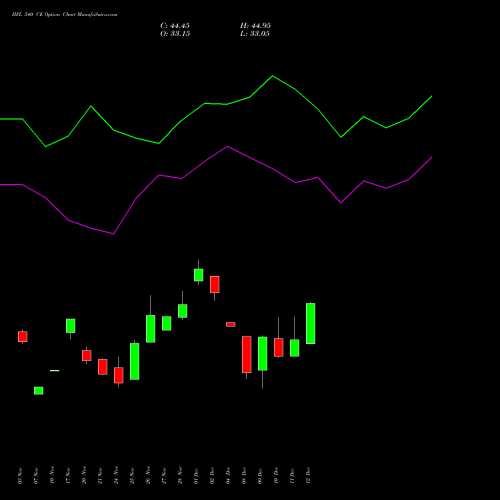Click the 09 Dec date label

coord(260,476)
